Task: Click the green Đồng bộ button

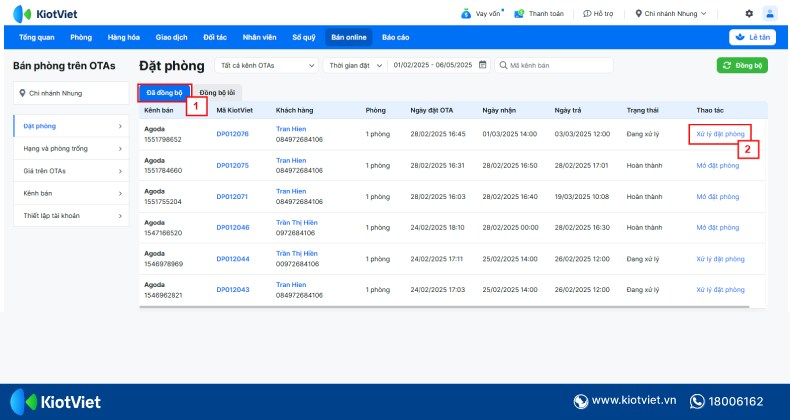Action: click(742, 65)
